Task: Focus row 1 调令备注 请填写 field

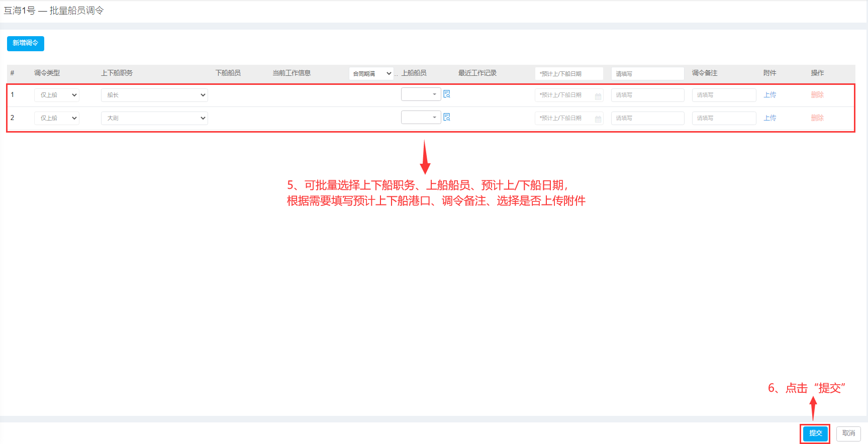Action: [x=724, y=95]
